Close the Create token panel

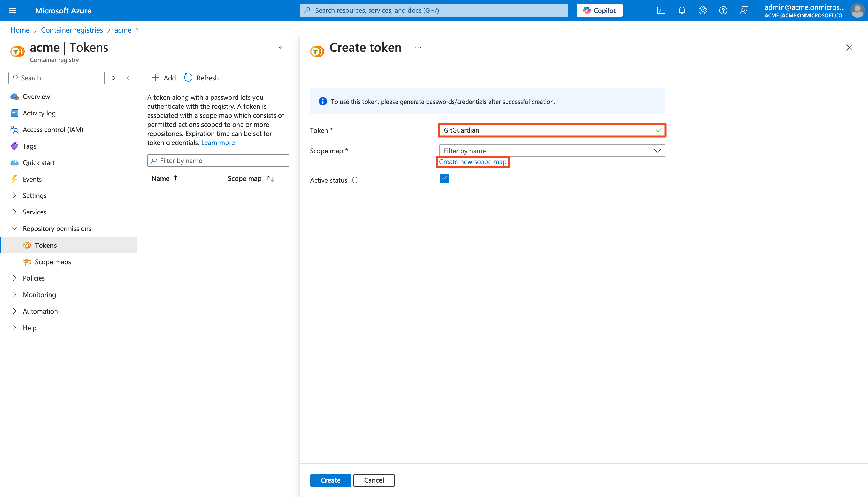pyautogui.click(x=849, y=48)
